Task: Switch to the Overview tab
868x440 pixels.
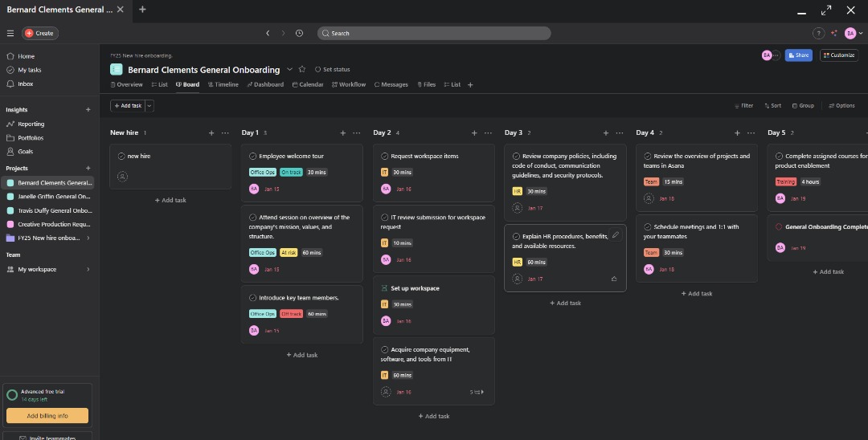Action: (x=126, y=84)
